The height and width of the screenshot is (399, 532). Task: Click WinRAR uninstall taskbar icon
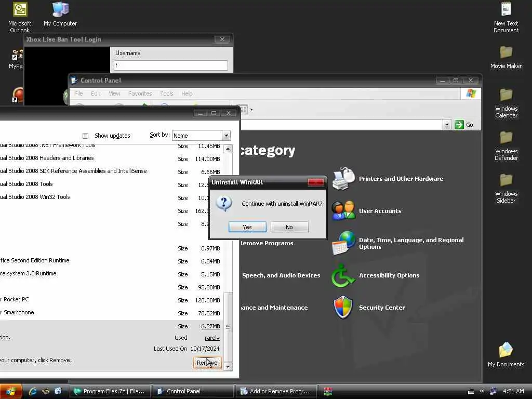point(328,391)
